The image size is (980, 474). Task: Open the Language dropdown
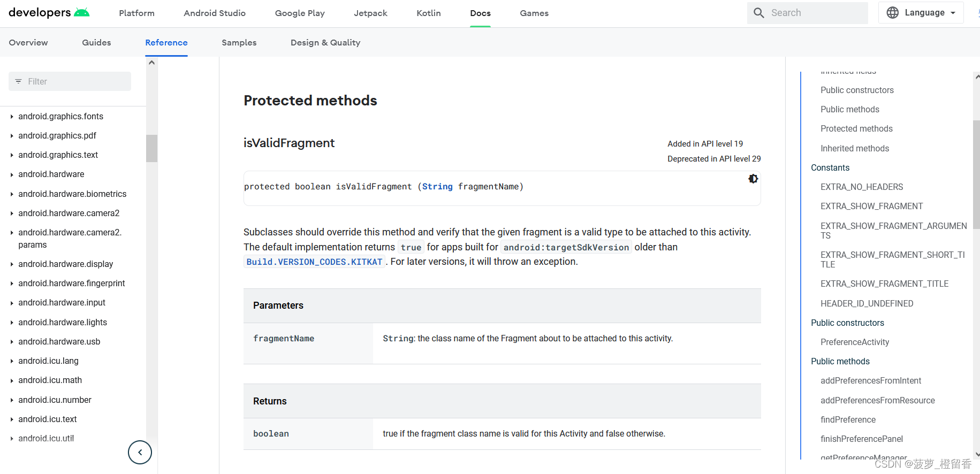coord(921,13)
